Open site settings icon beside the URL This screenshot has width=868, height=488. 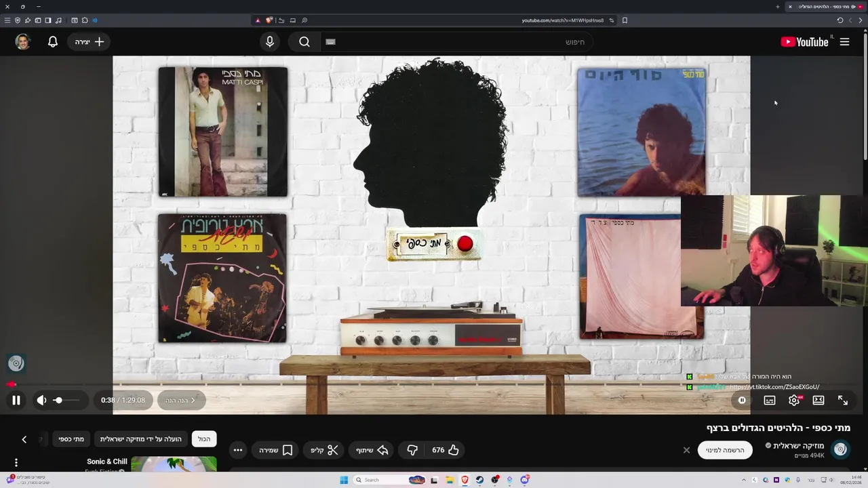611,20
